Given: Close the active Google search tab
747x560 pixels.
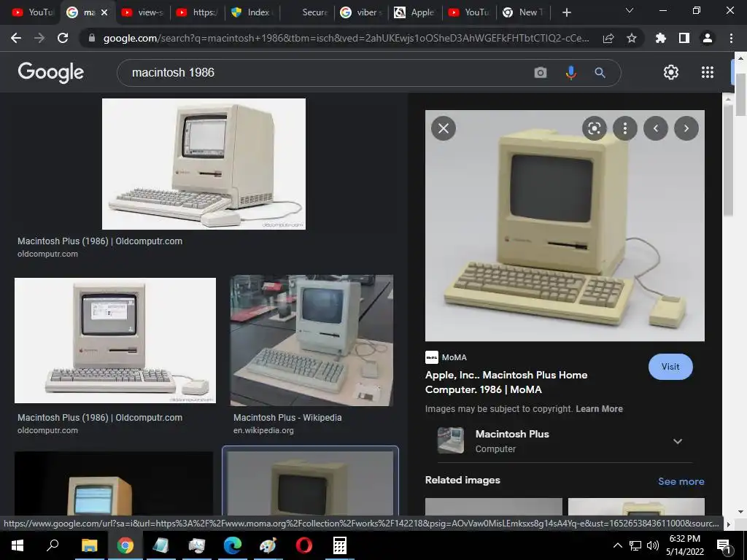Looking at the screenshot, I should pos(104,12).
